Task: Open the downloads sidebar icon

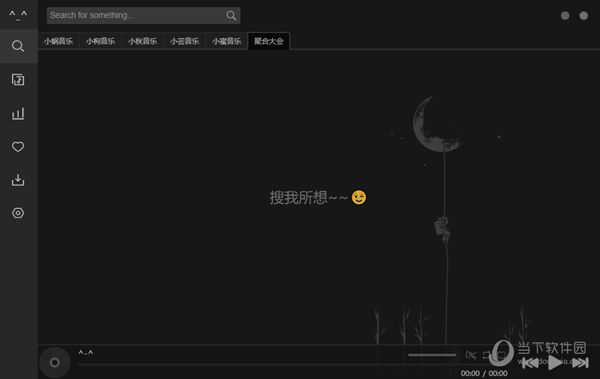Action: (x=18, y=180)
